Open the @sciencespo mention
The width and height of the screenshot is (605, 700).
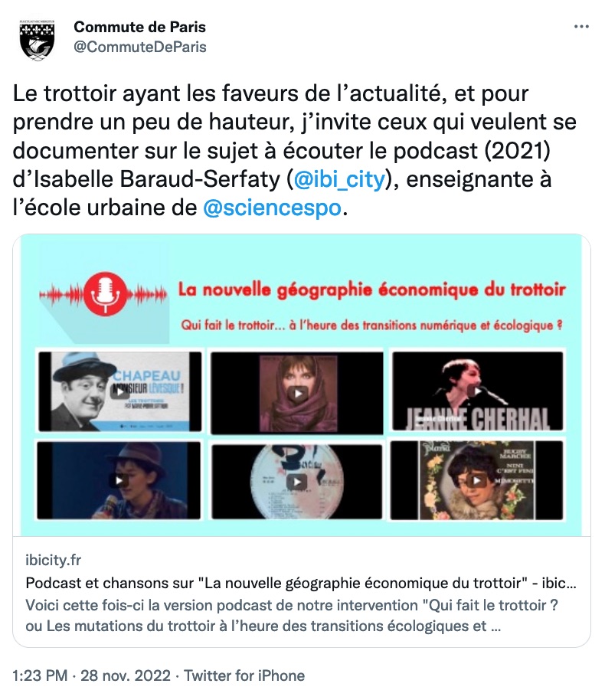tap(272, 208)
